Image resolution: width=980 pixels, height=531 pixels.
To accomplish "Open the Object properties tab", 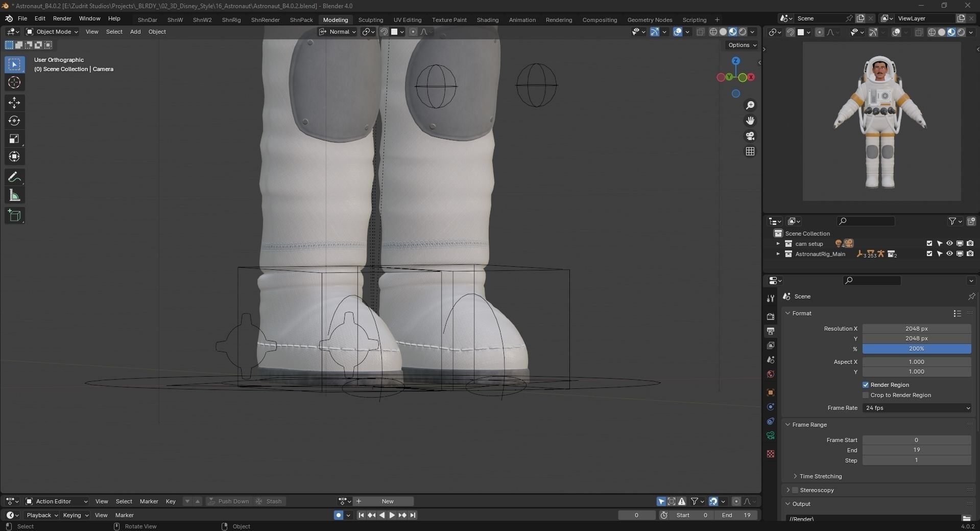I will point(771,393).
